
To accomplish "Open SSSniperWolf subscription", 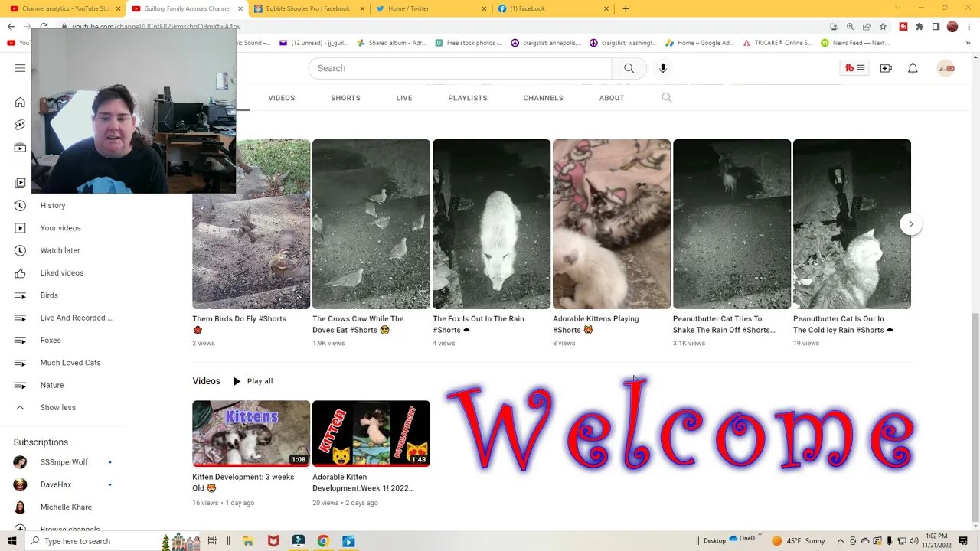I will pos(66,462).
